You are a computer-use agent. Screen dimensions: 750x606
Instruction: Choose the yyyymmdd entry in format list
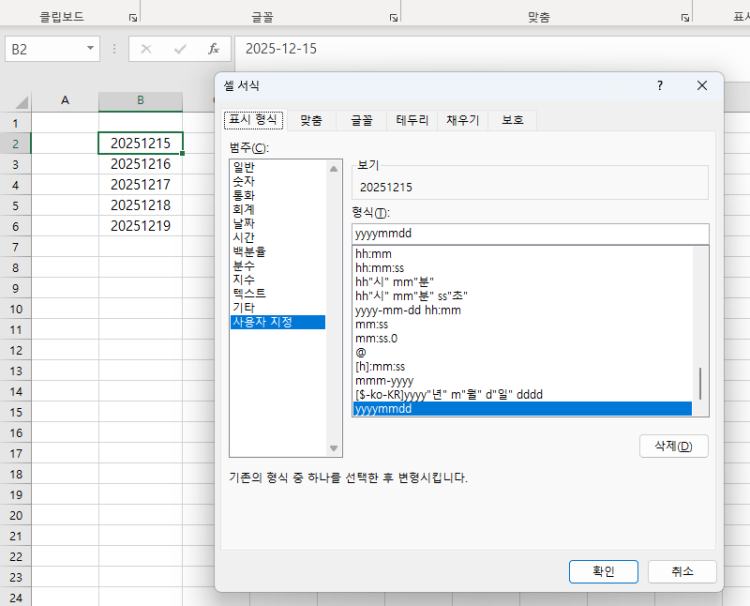[522, 409]
